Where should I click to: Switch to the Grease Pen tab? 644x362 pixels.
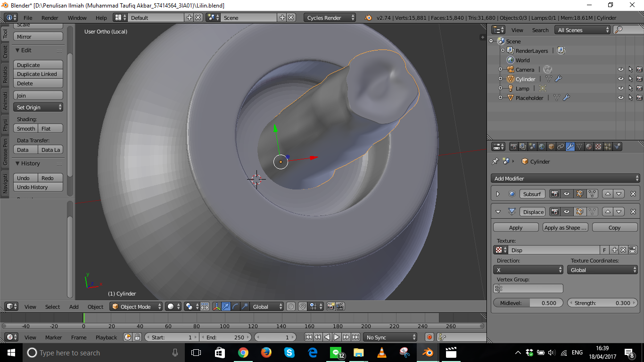[5, 151]
